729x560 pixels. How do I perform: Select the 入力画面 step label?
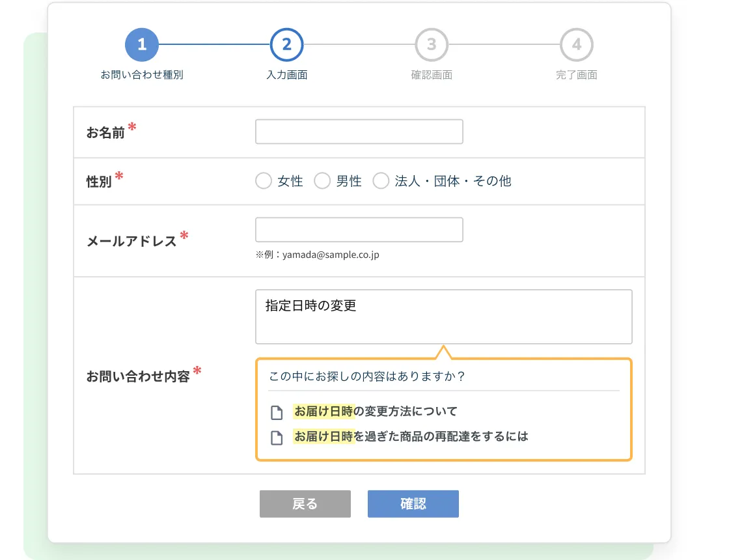coord(287,75)
